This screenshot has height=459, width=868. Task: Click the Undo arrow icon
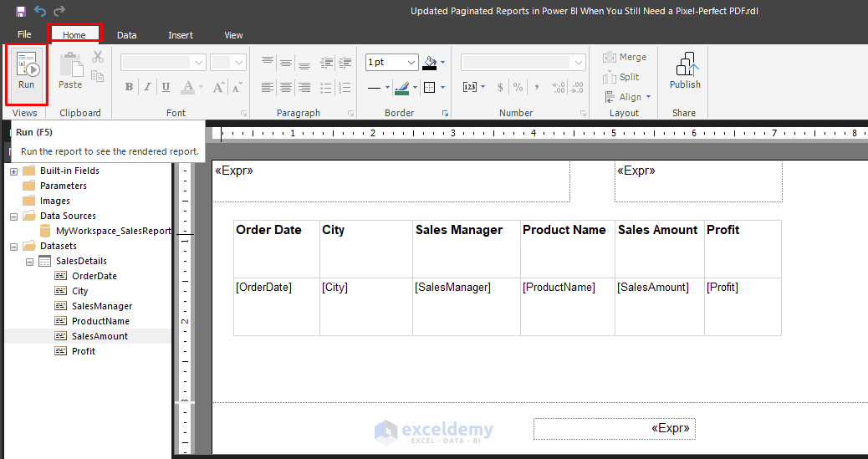[40, 11]
